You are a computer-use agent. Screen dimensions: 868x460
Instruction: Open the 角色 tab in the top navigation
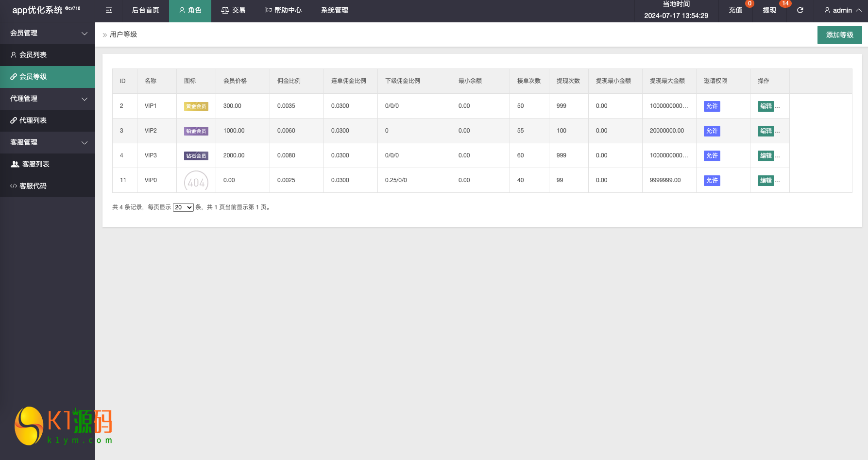pyautogui.click(x=190, y=11)
